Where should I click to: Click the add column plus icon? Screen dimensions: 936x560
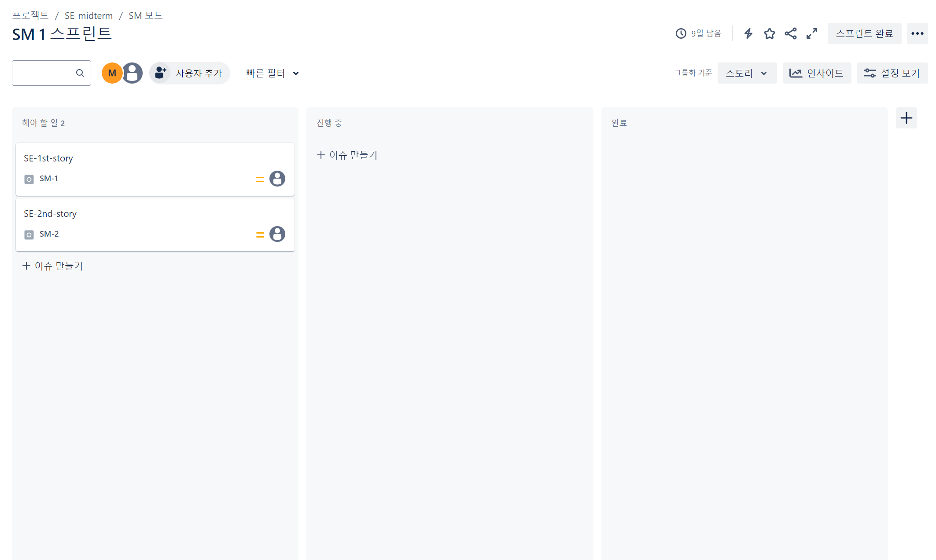click(x=906, y=118)
